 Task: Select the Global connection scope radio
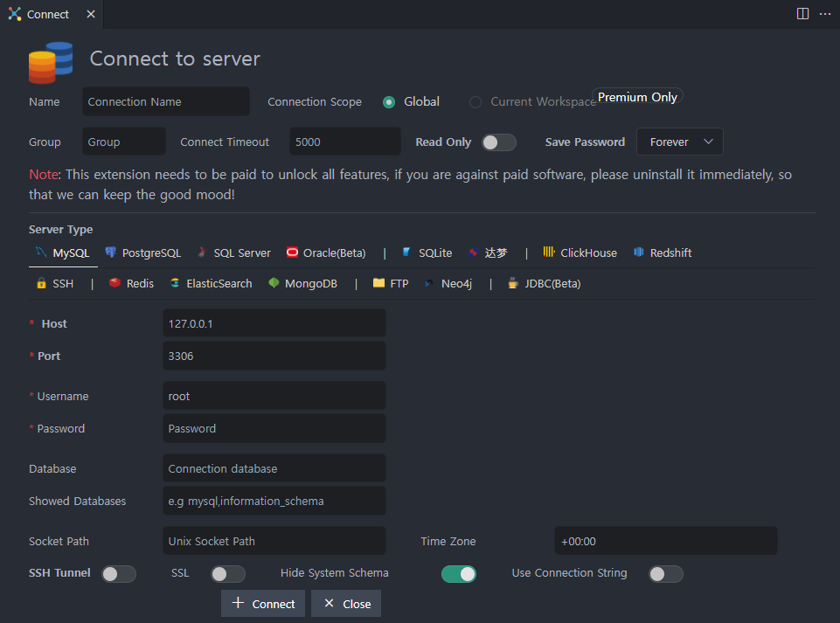click(389, 102)
